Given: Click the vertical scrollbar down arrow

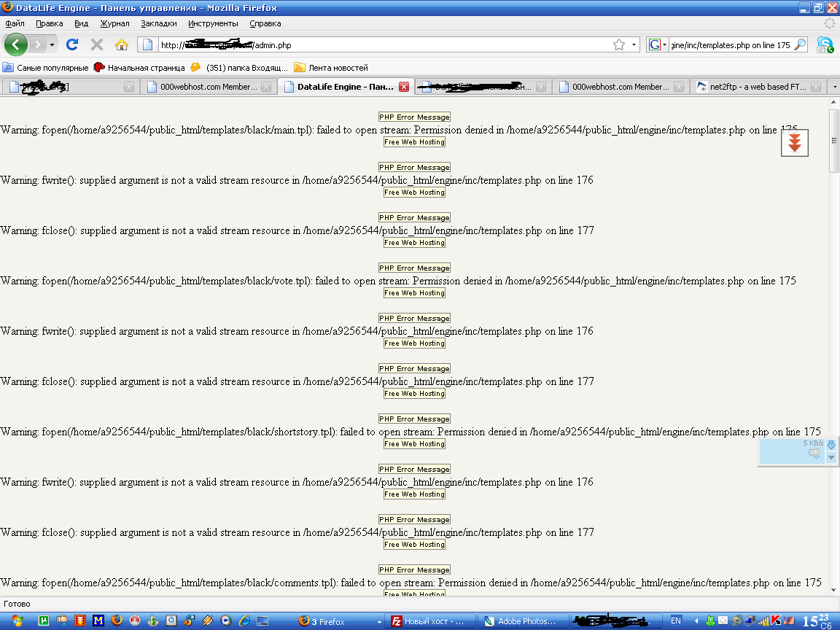Looking at the screenshot, I should coord(834,591).
